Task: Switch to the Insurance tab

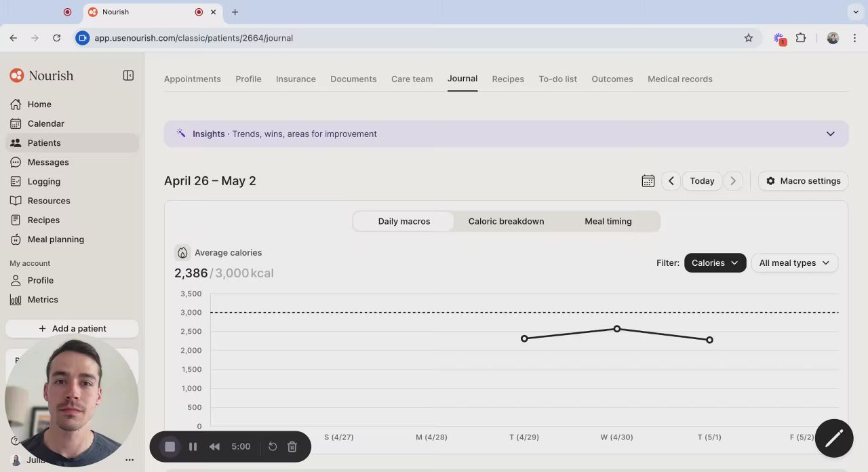Action: point(296,79)
